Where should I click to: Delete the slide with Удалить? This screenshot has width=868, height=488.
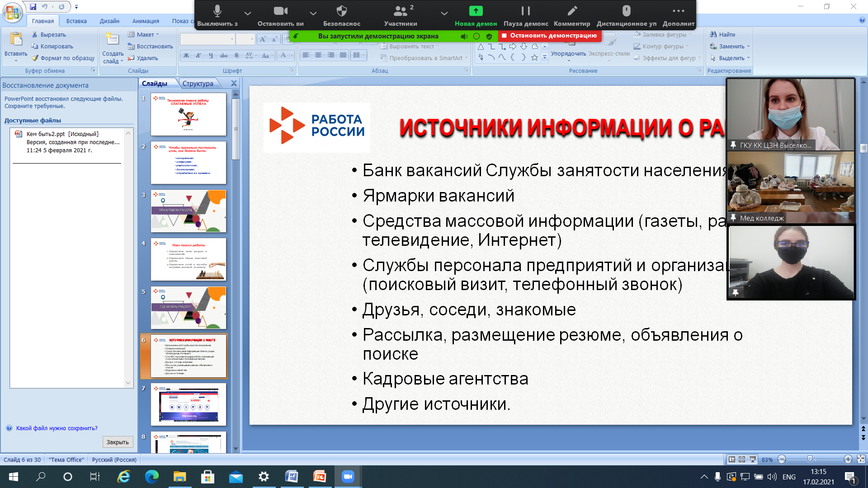143,58
